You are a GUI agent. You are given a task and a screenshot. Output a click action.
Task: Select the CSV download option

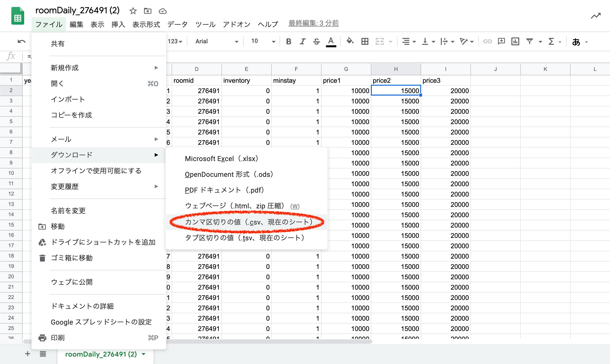(x=247, y=222)
